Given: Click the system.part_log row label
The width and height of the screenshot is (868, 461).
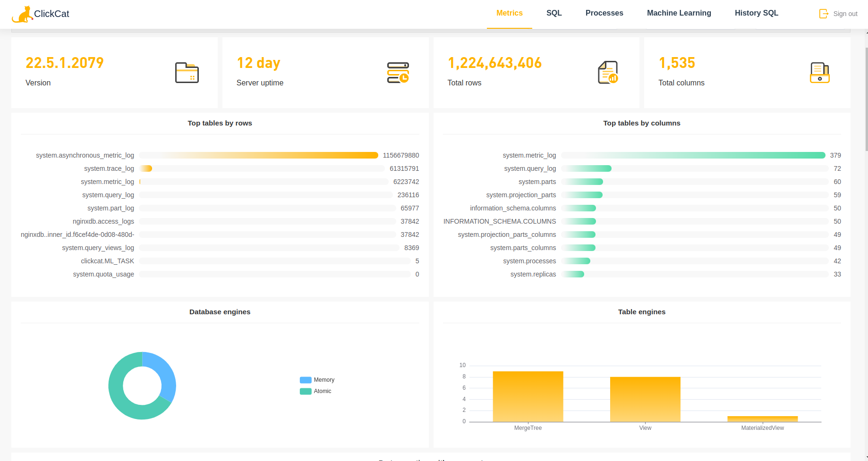Looking at the screenshot, I should coord(111,208).
